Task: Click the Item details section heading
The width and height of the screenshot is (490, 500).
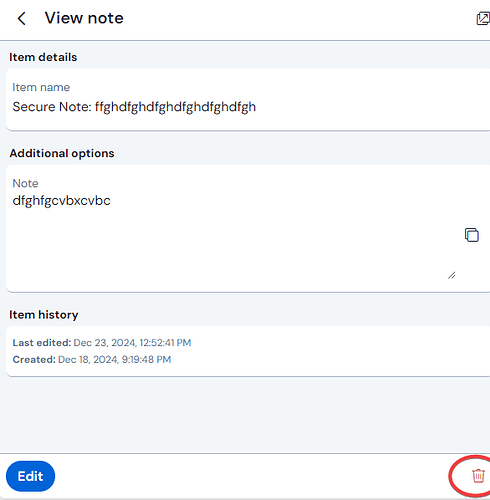Action: pos(43,57)
